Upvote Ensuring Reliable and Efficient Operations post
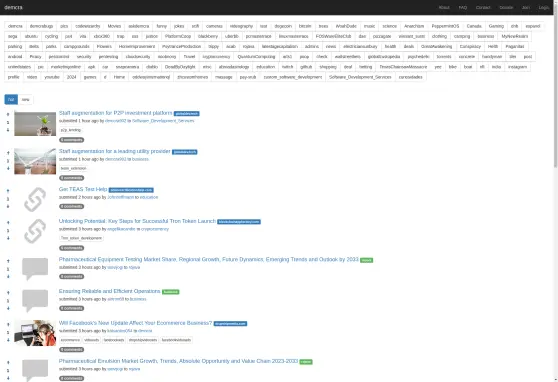This screenshot has height=382, width=558. (8, 293)
